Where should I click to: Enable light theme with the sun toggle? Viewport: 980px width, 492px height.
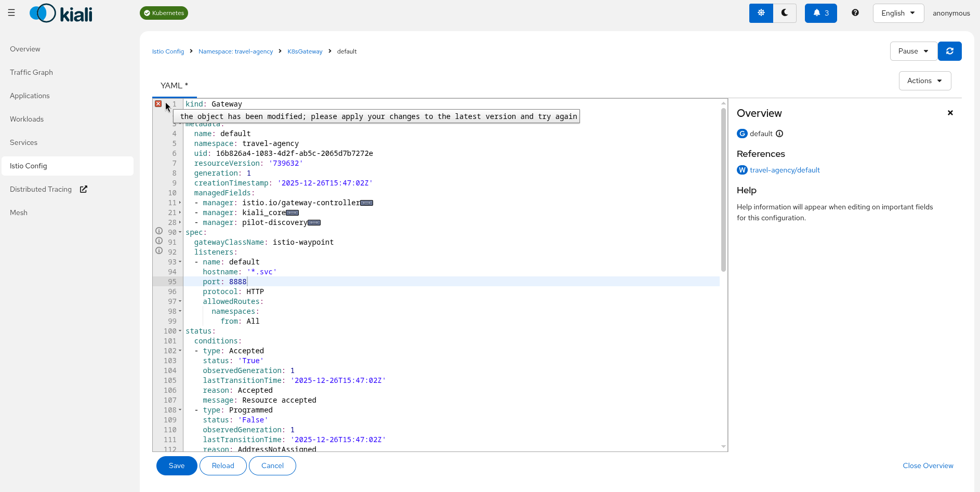tap(761, 12)
